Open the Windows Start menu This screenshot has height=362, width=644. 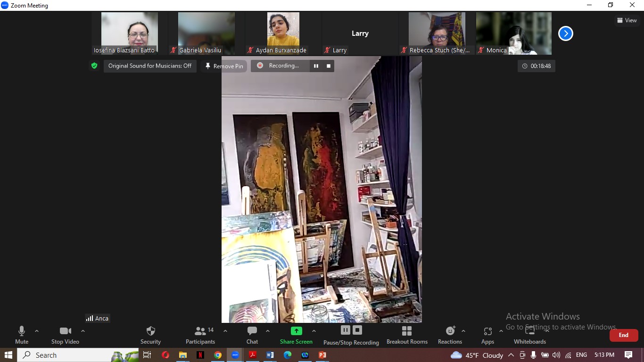(8, 355)
